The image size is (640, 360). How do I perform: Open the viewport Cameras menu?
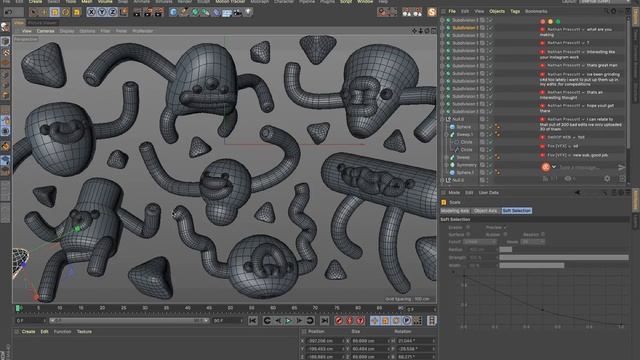[x=45, y=31]
